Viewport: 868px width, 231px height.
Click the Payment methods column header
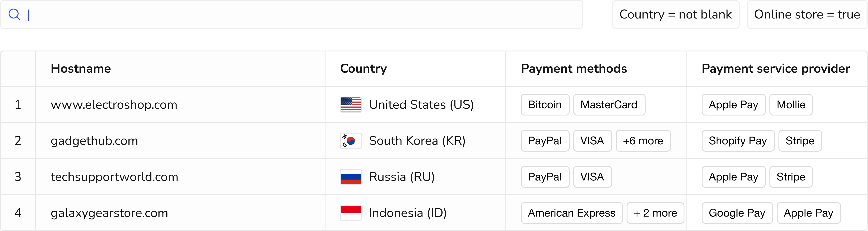pyautogui.click(x=573, y=68)
